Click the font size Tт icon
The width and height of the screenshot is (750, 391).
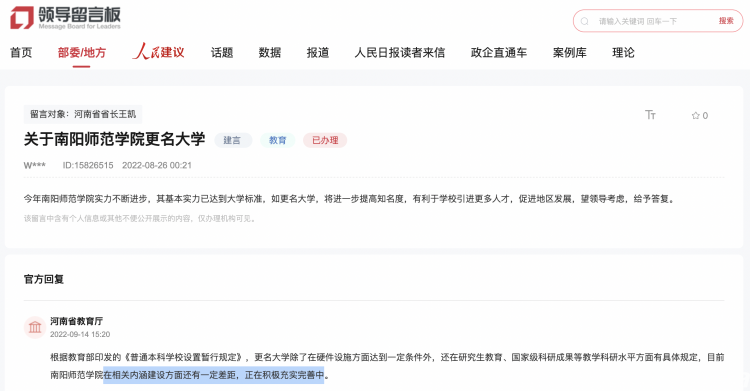coord(650,115)
